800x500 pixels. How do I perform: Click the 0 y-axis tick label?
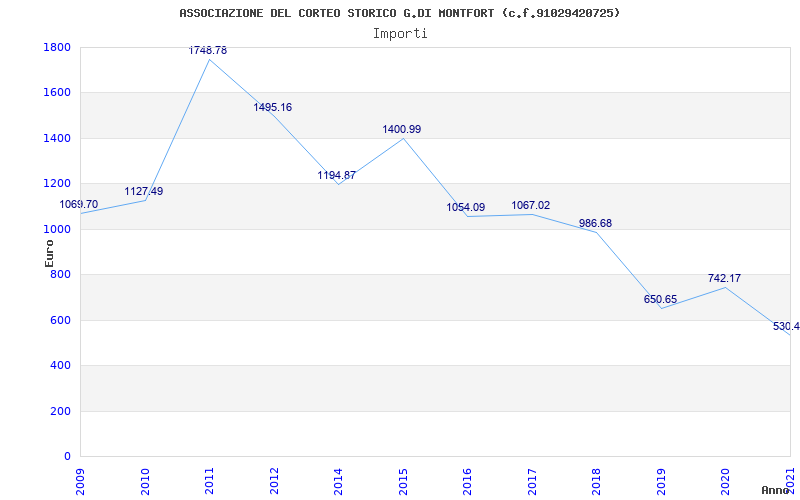67,456
